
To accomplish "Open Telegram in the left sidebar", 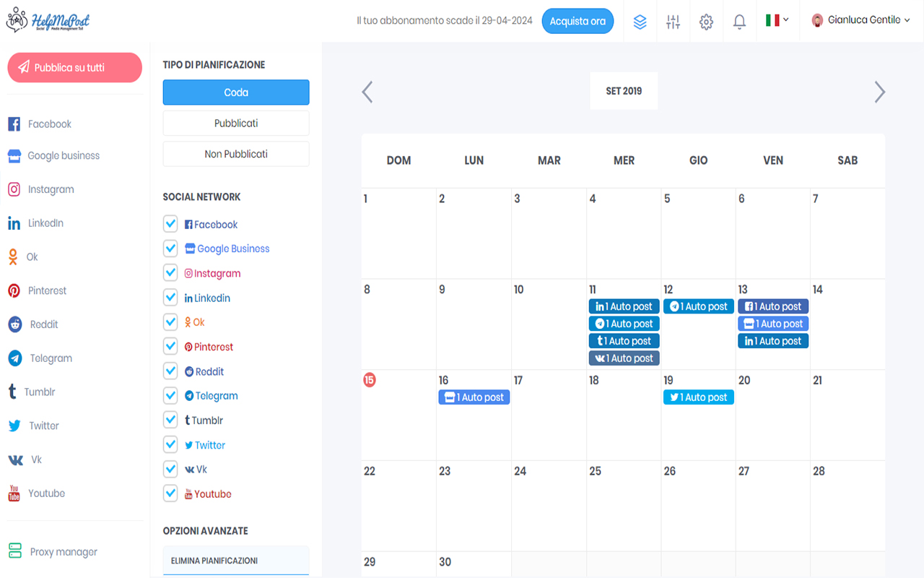I will [40, 358].
